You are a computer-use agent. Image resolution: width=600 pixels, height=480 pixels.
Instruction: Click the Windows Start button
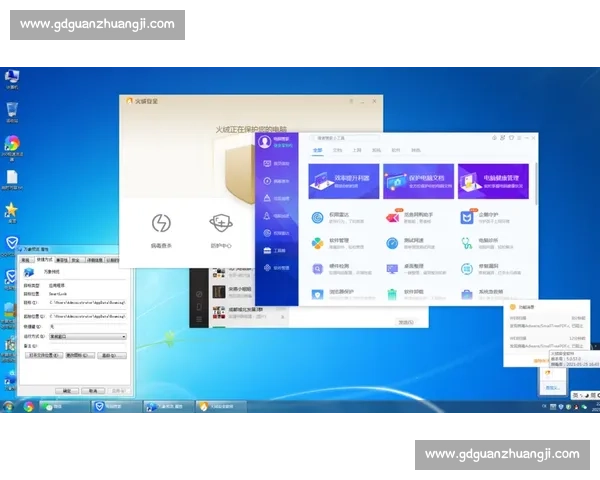[x=9, y=407]
